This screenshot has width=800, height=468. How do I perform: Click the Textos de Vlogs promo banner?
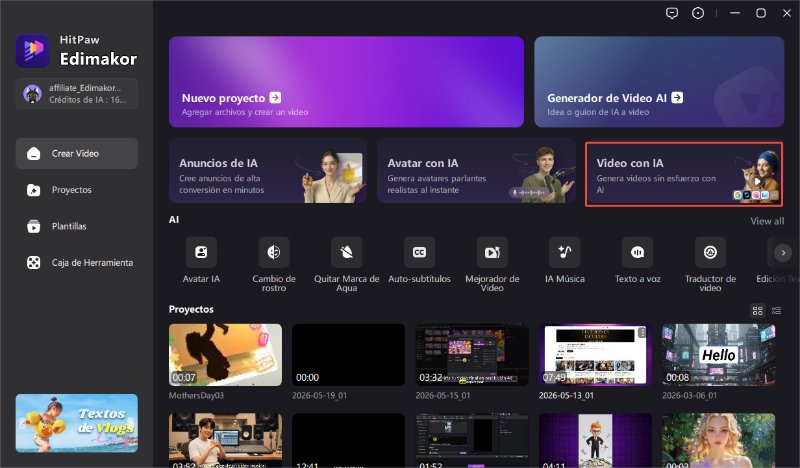[x=77, y=423]
